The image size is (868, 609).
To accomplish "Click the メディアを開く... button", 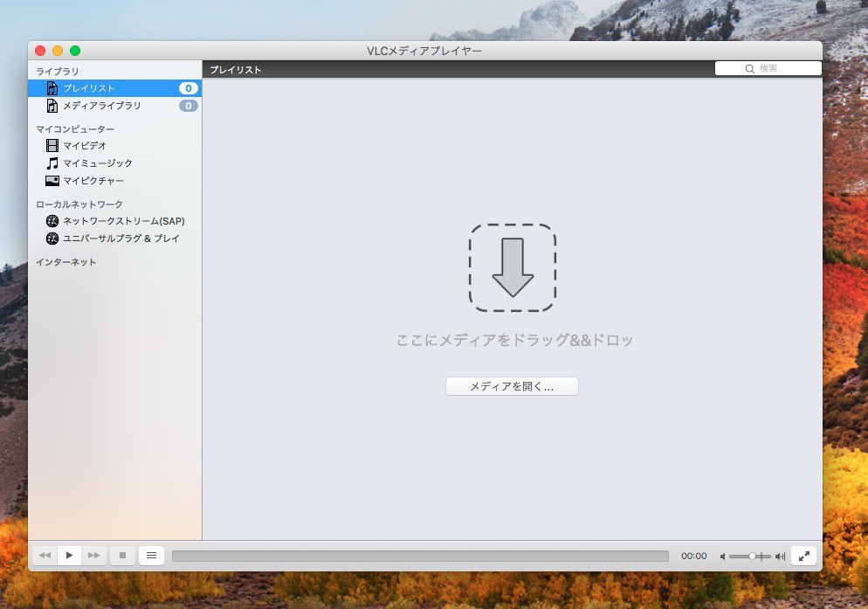I will (512, 386).
